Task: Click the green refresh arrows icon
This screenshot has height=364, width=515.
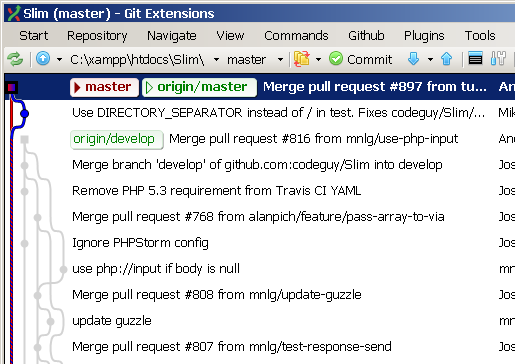Action: pyautogui.click(x=15, y=60)
